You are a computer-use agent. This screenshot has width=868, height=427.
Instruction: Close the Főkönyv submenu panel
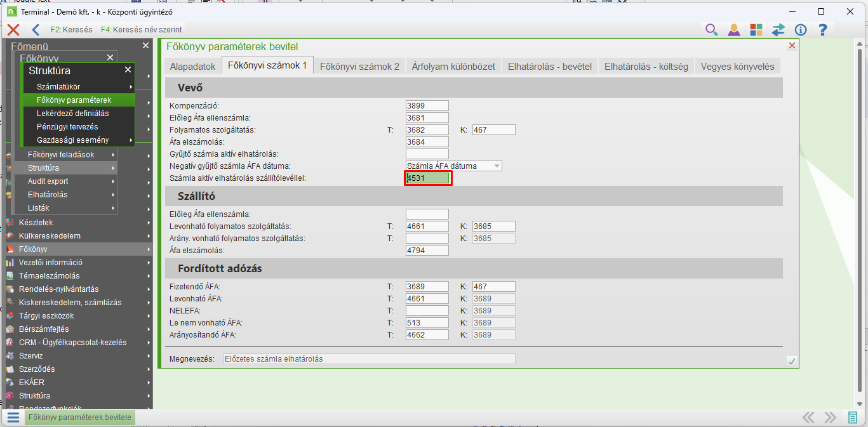pos(110,58)
